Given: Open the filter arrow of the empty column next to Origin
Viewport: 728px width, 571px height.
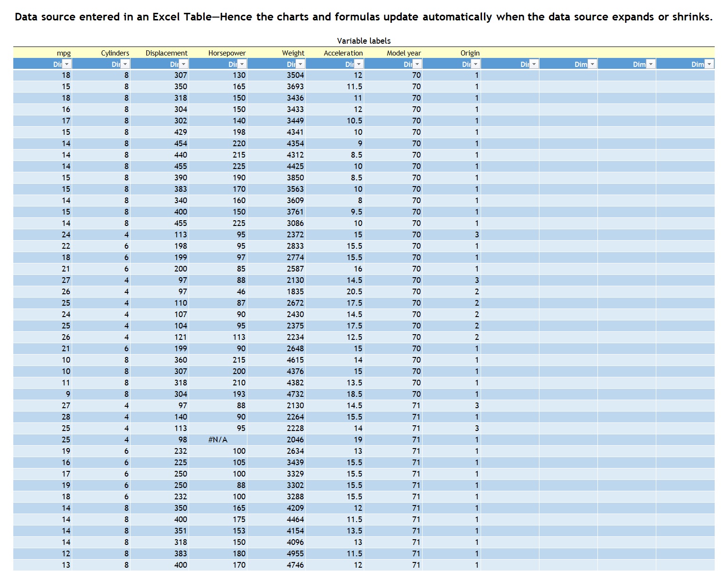Looking at the screenshot, I should (534, 64).
